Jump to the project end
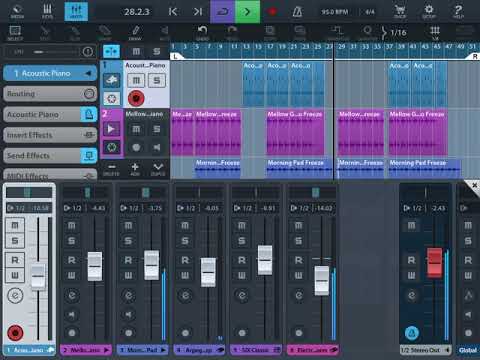The height and width of the screenshot is (360, 480). (198, 12)
